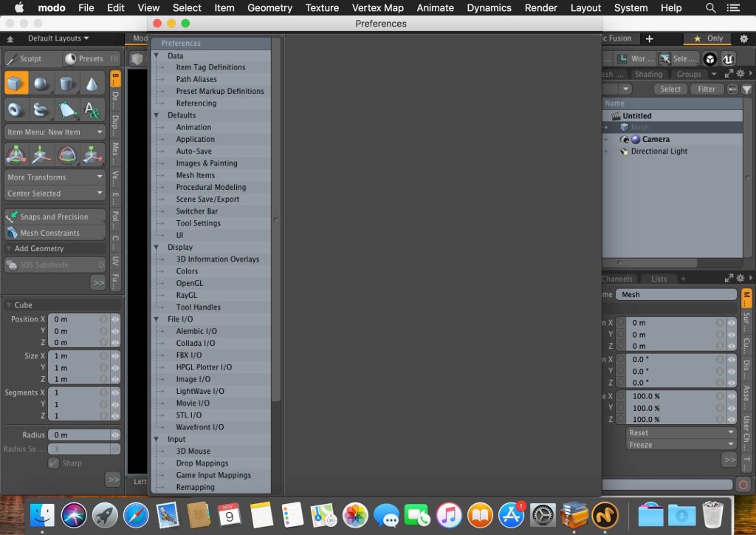This screenshot has height=535, width=756.
Task: Choose the Cylinder primitive tool
Action: pyautogui.click(x=66, y=84)
